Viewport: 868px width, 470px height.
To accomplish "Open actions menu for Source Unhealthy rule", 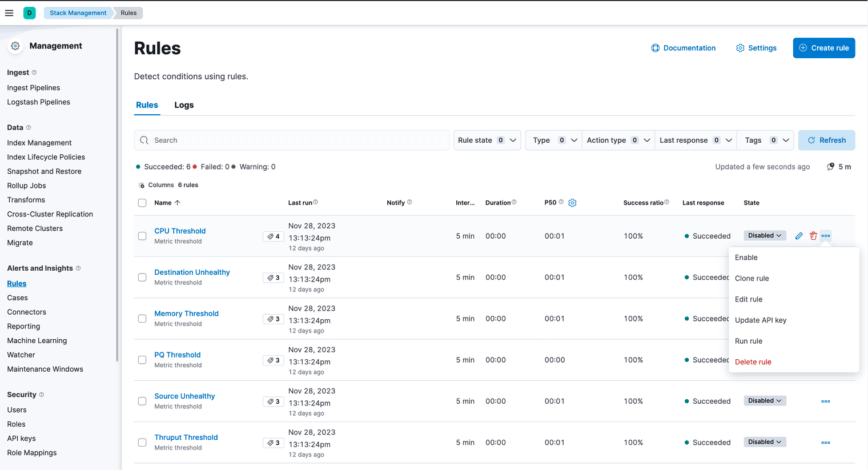I will click(825, 401).
